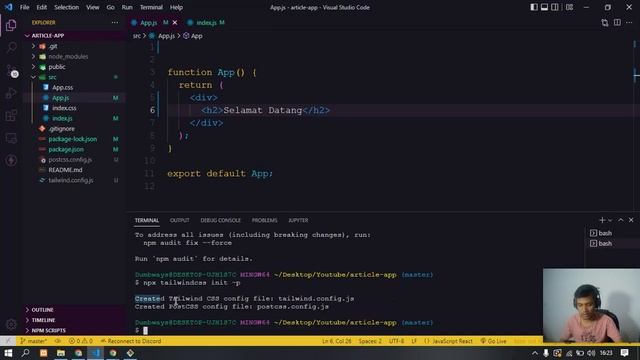Open Manage settings gear icon
The height and width of the screenshot is (360, 640).
11,325
